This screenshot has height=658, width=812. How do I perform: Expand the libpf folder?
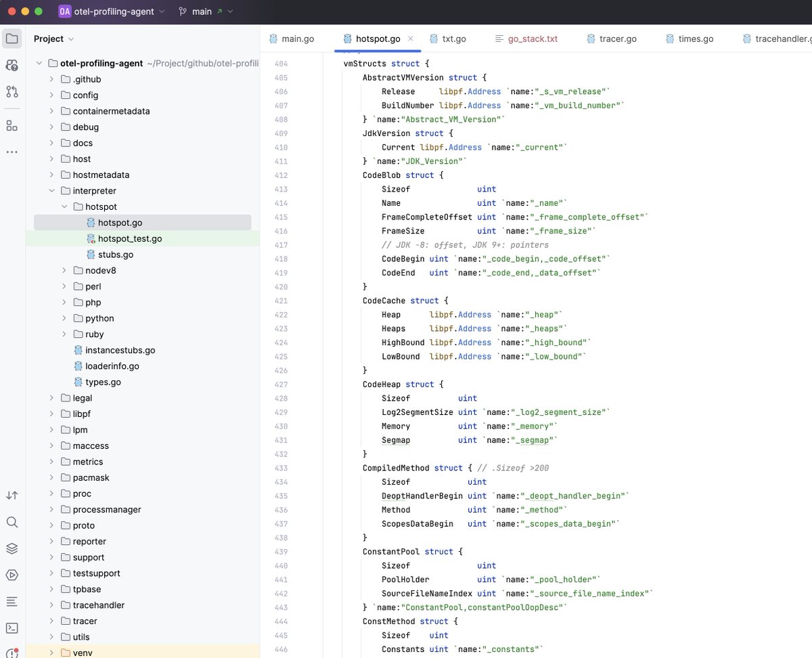(x=52, y=414)
